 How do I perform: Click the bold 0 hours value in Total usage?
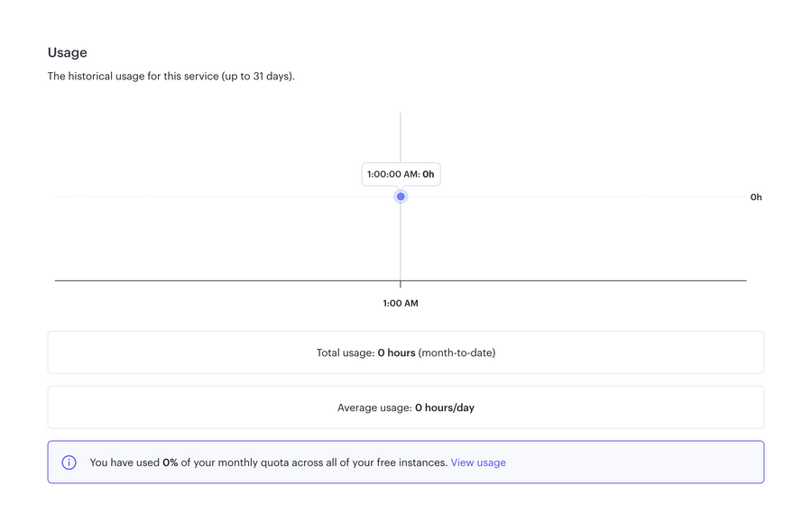pyautogui.click(x=395, y=352)
